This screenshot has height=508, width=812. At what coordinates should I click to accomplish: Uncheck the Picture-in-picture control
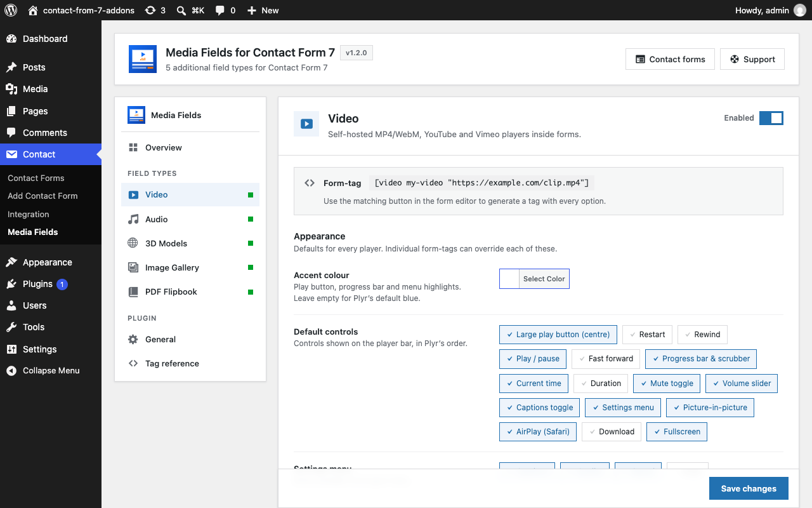(x=710, y=408)
